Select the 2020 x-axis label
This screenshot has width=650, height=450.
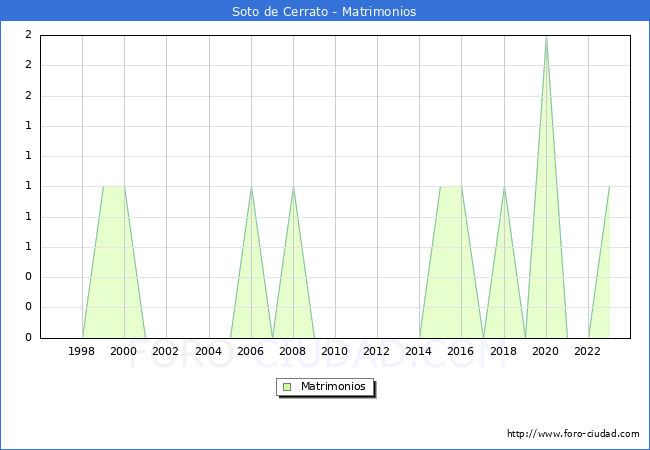click(546, 351)
